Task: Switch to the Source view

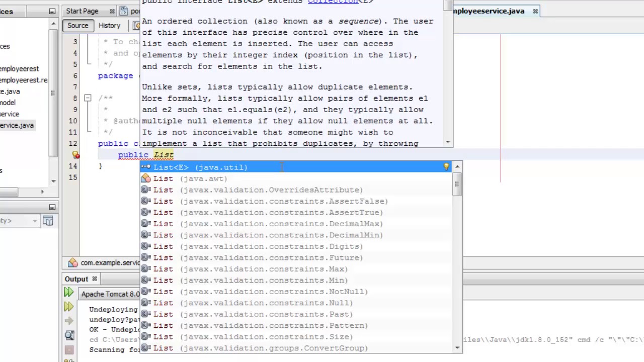Action: click(x=77, y=25)
